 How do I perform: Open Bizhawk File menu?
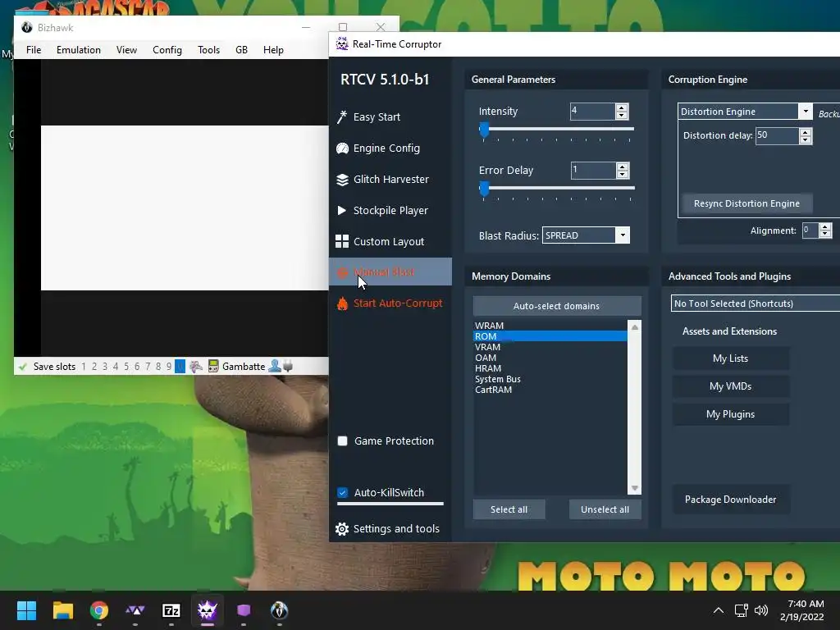point(33,50)
